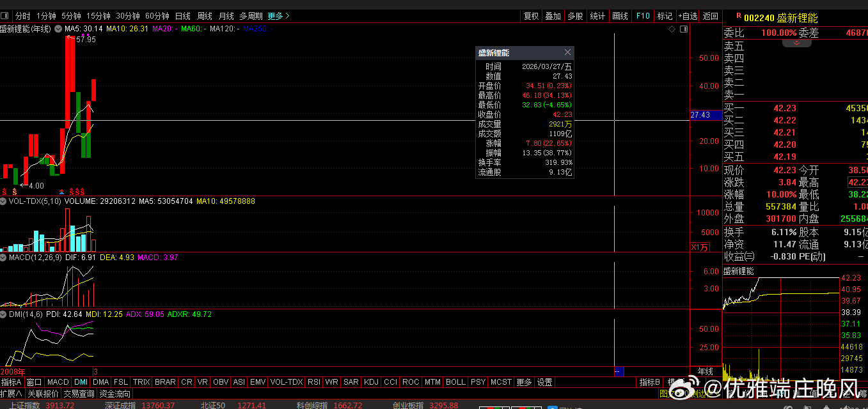Open the VOL-TDX indicator dropdown arrow
The image size is (868, 409).
coord(3,201)
